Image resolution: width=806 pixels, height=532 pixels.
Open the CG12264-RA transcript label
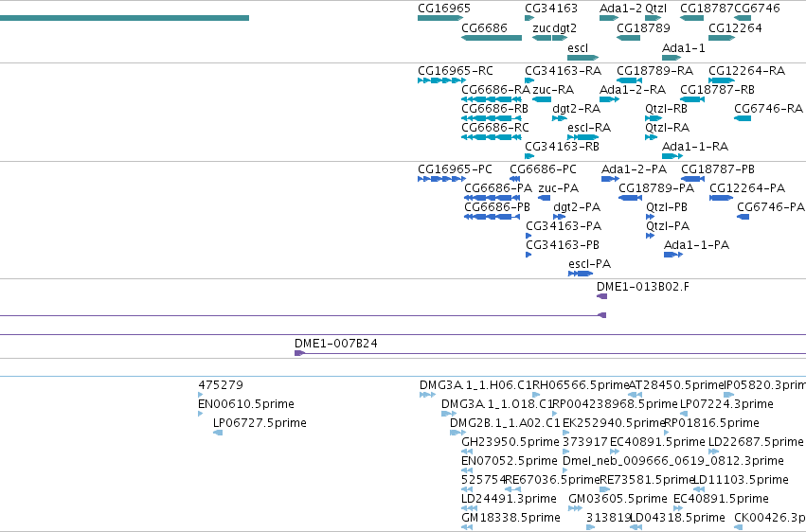coord(746,71)
